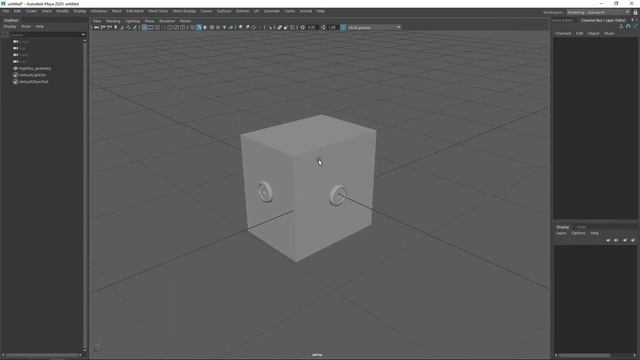Open the Object menu in Channel Box
The height and width of the screenshot is (360, 640).
coord(593,33)
